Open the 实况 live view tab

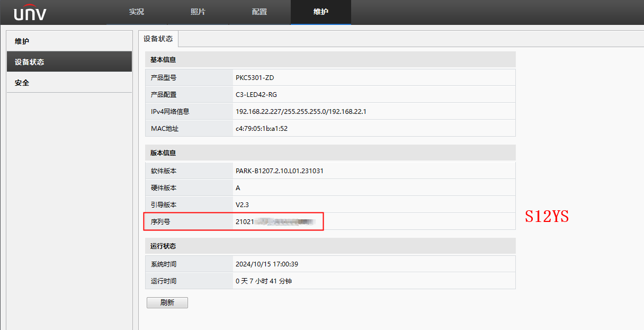(137, 12)
